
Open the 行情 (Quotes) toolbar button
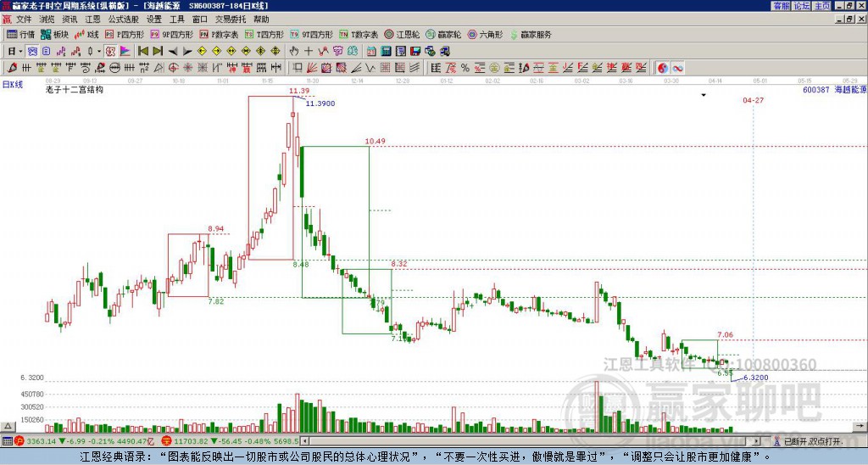click(21, 35)
